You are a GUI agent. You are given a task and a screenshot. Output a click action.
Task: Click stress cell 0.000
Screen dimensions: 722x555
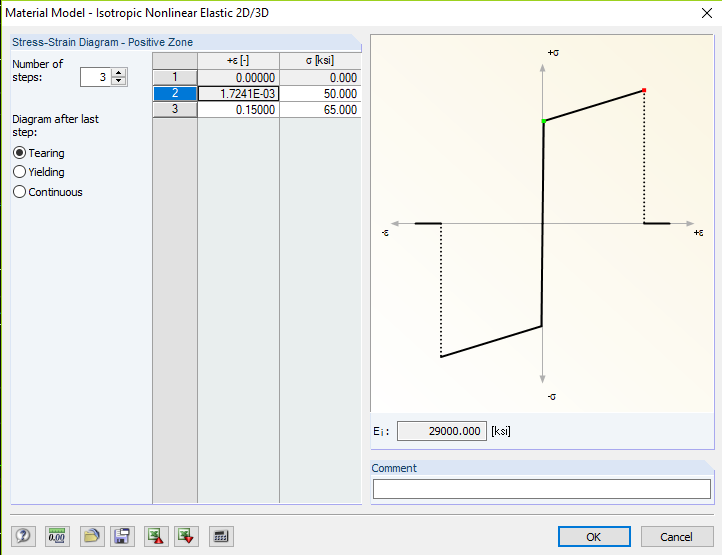[x=320, y=77]
